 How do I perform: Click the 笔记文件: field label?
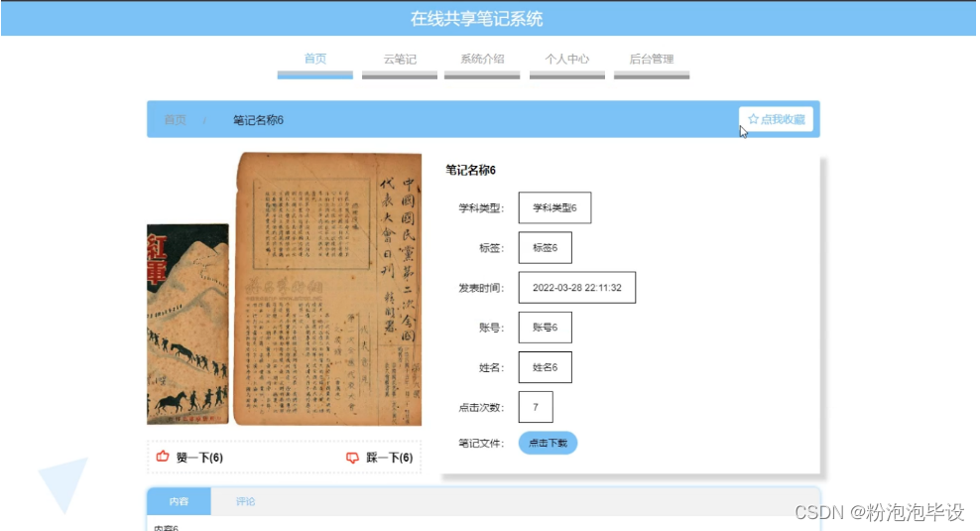[x=481, y=443]
